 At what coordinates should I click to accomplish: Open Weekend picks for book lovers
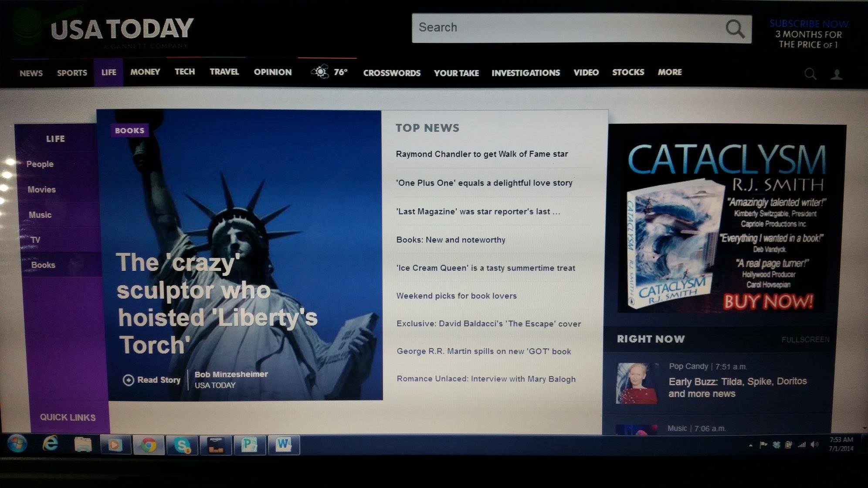(x=456, y=296)
